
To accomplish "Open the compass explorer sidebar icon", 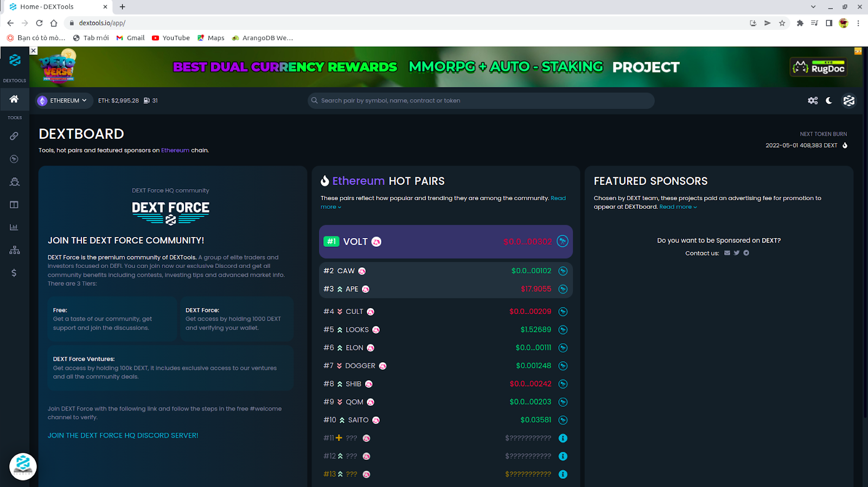I will [14, 159].
